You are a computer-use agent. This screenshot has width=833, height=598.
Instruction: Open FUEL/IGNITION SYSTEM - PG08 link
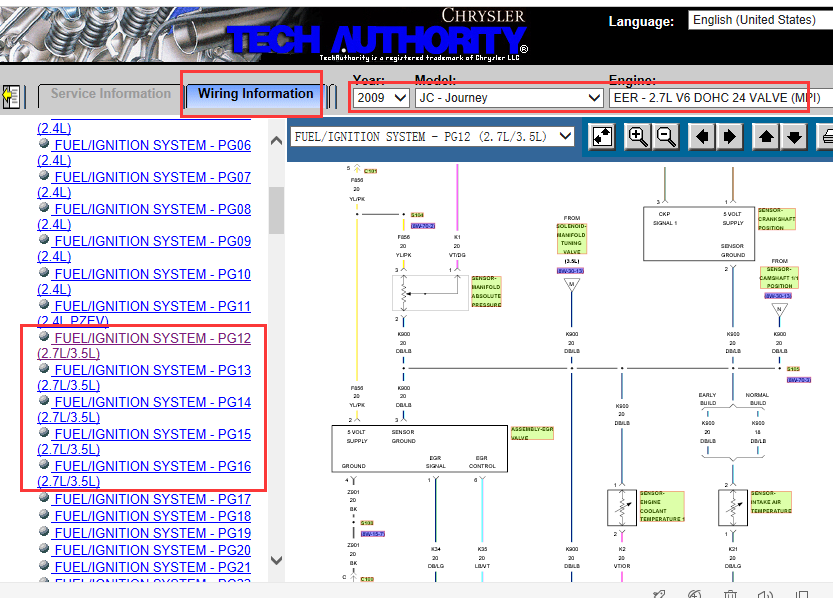(144, 216)
